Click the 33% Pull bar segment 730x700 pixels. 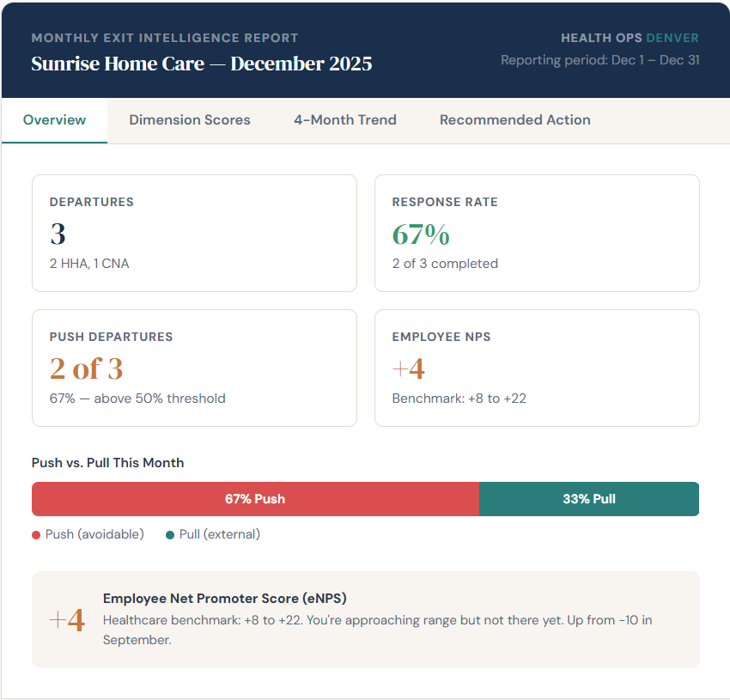click(x=589, y=498)
